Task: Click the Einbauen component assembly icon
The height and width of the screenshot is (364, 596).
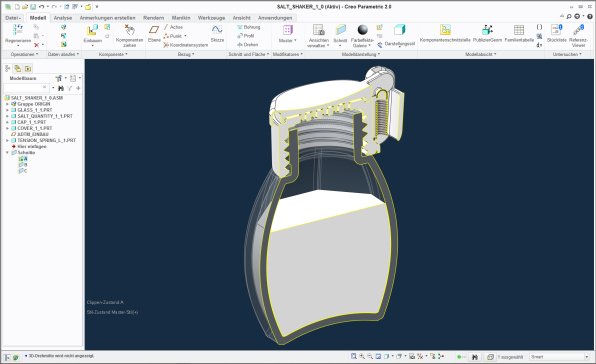Action: click(x=92, y=30)
